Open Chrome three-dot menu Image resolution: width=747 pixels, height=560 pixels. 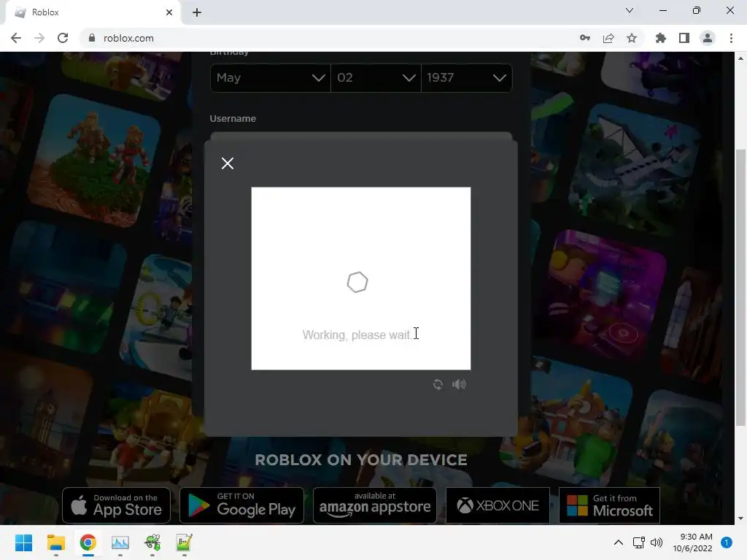[731, 38]
